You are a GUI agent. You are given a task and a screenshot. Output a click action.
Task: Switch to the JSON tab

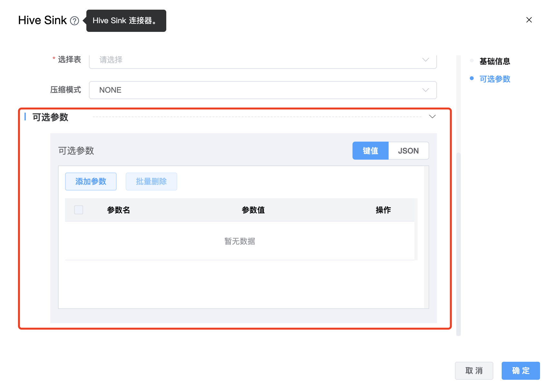(x=408, y=151)
